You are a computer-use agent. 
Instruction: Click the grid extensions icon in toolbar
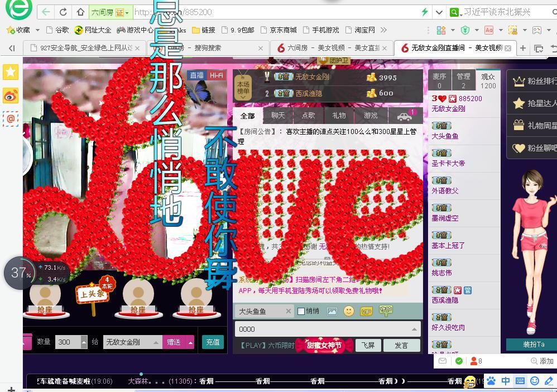tap(441, 30)
